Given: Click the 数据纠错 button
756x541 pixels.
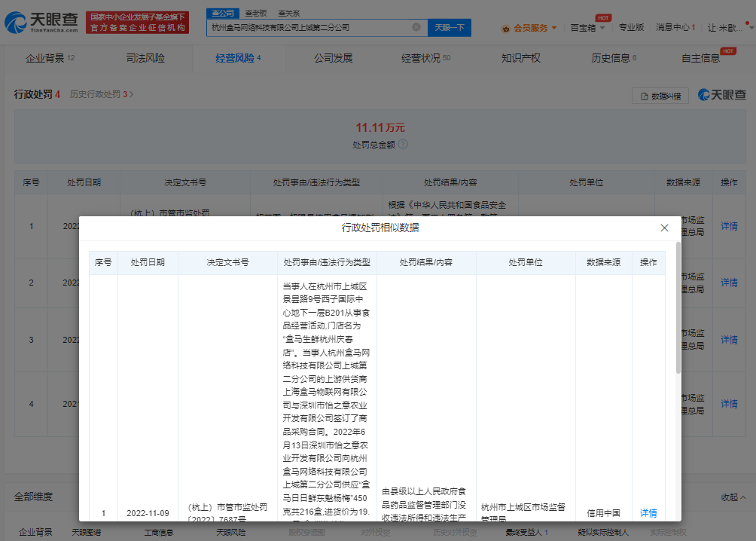Looking at the screenshot, I should point(660,96).
